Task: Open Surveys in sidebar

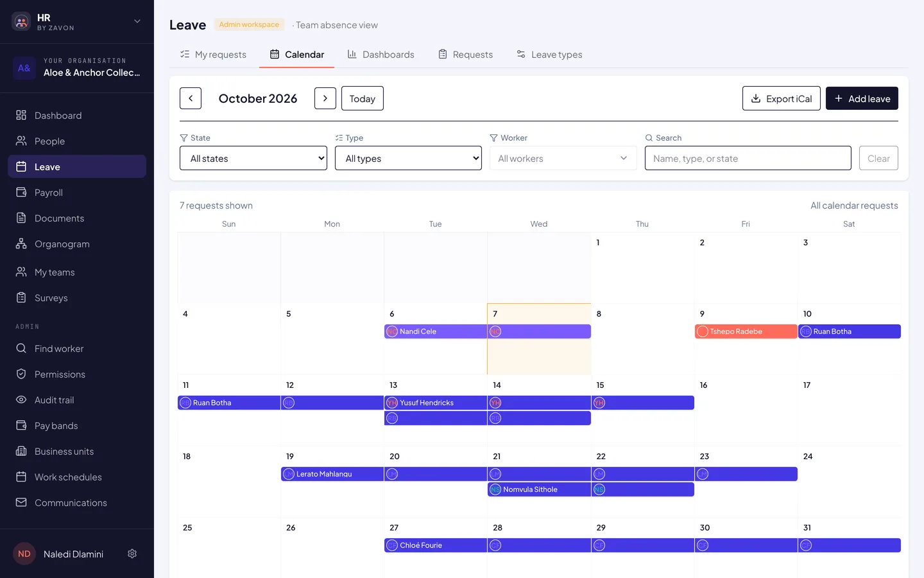Action: tap(77, 298)
